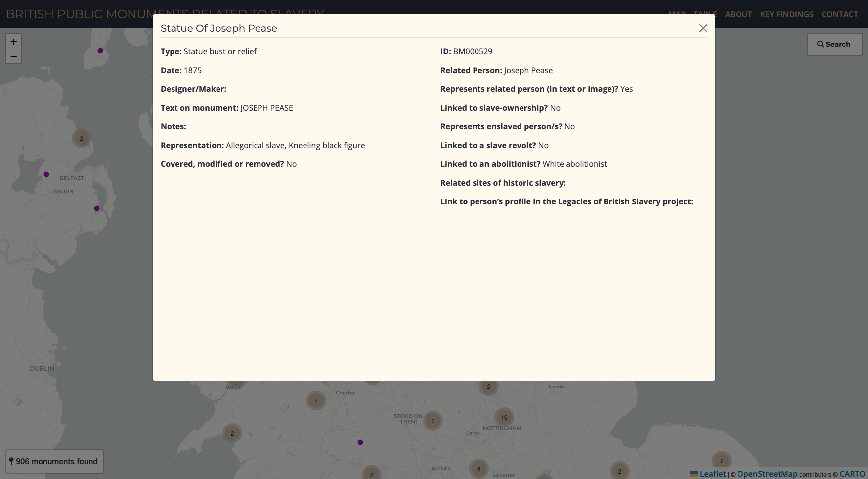Select the Contact nav item
The image size is (868, 479).
pyautogui.click(x=839, y=14)
